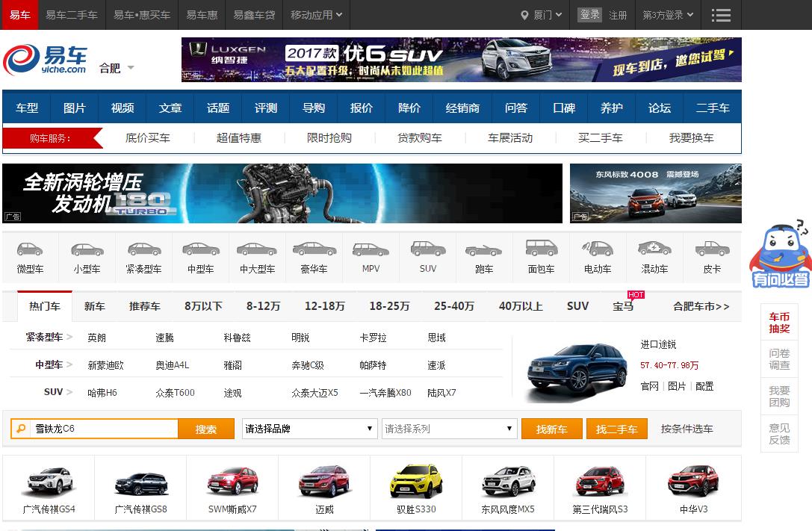The width and height of the screenshot is (812, 531).
Task: Open the 限时抢购 service link
Action: pyautogui.click(x=329, y=137)
